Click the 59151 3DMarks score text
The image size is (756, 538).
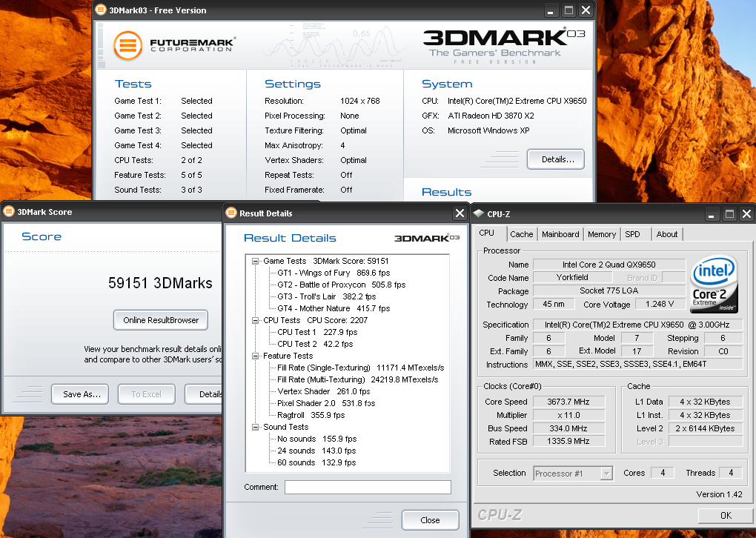[x=160, y=283]
